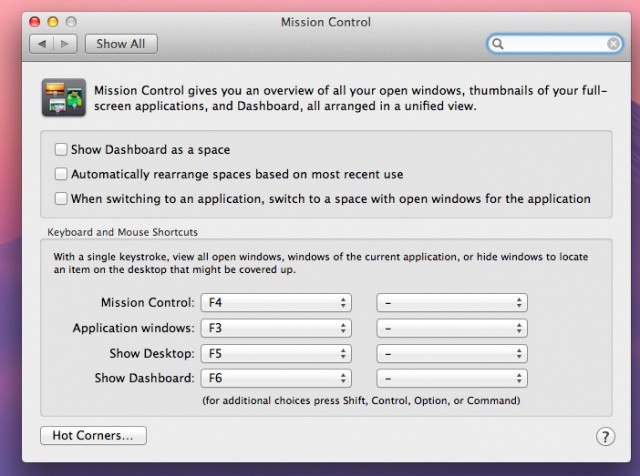Click the Keyboard and Mouse Shortcuts heading

tap(122, 232)
